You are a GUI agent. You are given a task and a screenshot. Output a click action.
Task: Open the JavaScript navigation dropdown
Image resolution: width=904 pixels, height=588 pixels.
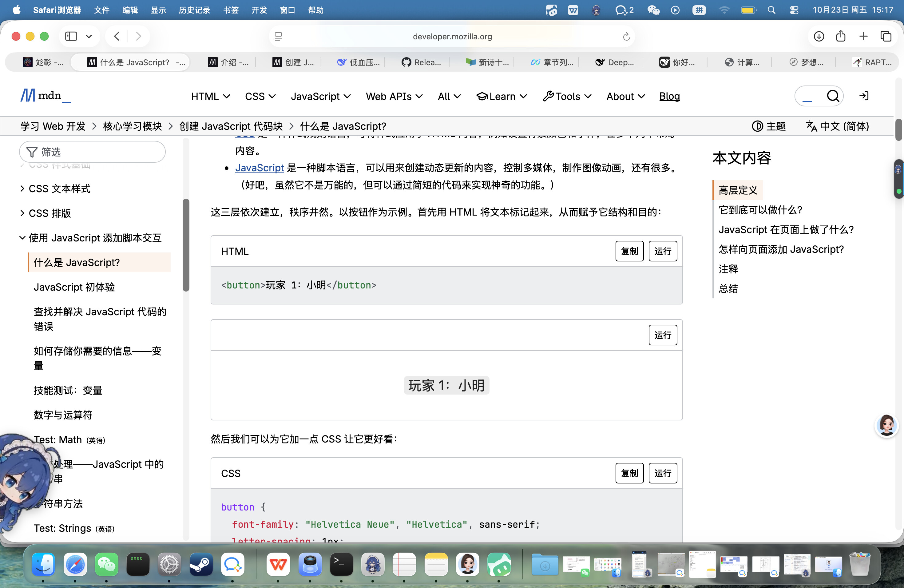[x=321, y=97]
